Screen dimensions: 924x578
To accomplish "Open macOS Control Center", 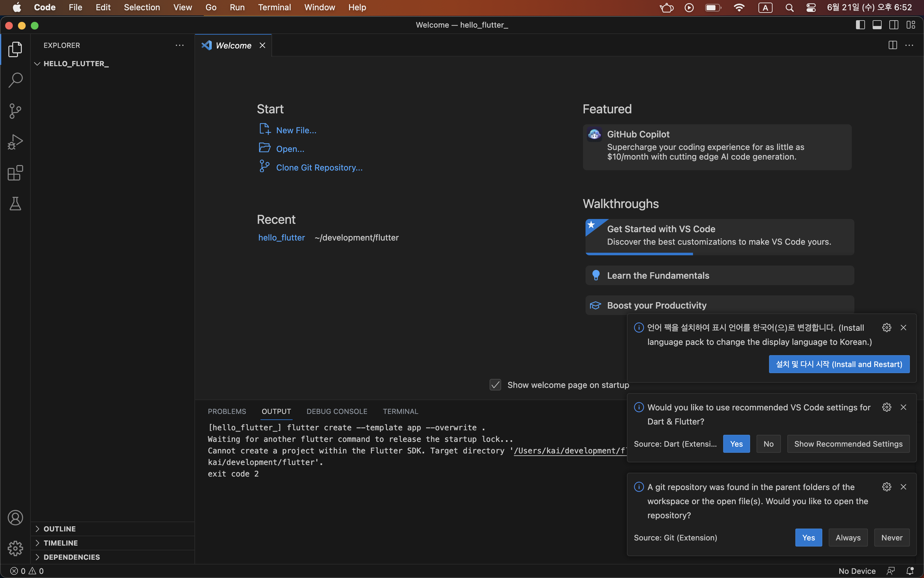I will (811, 8).
